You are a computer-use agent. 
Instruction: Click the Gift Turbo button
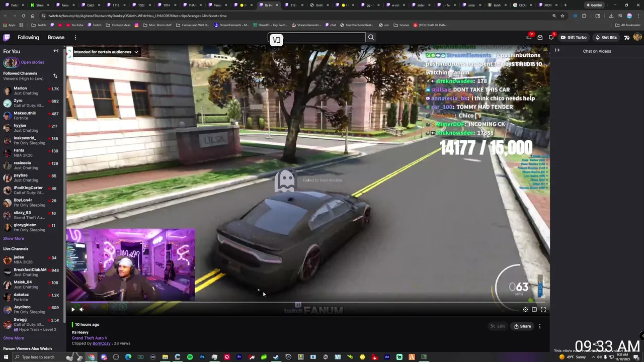[x=574, y=37]
